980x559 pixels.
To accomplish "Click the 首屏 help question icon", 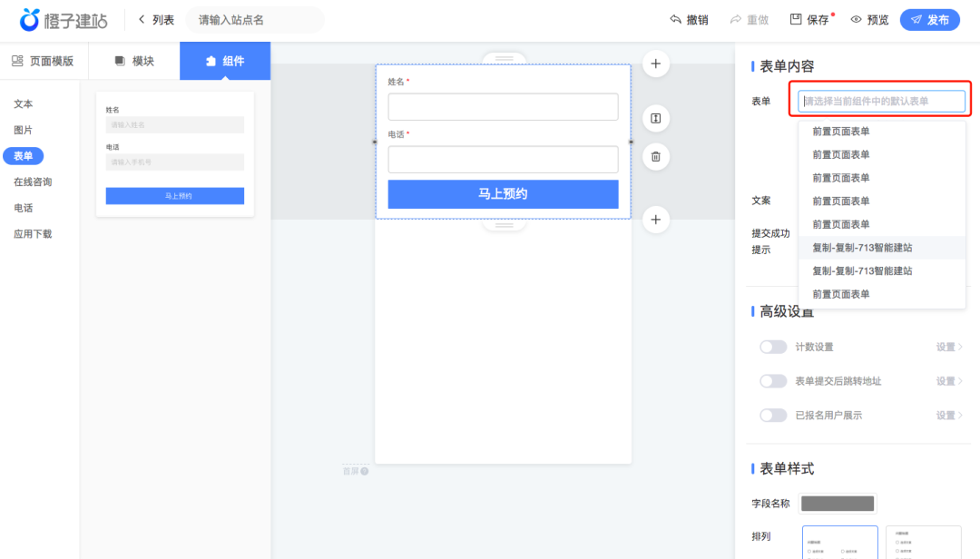I will click(x=365, y=472).
